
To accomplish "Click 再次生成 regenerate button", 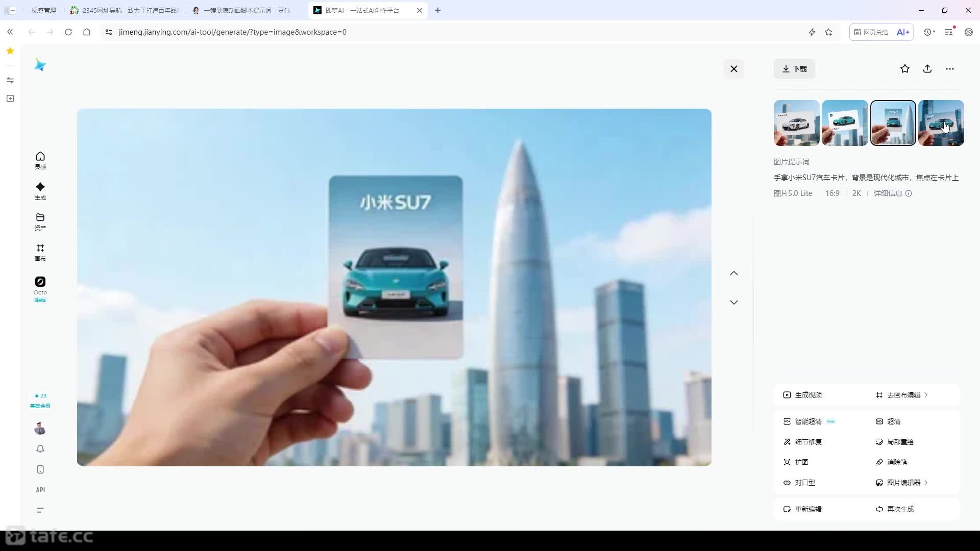I will pyautogui.click(x=895, y=509).
